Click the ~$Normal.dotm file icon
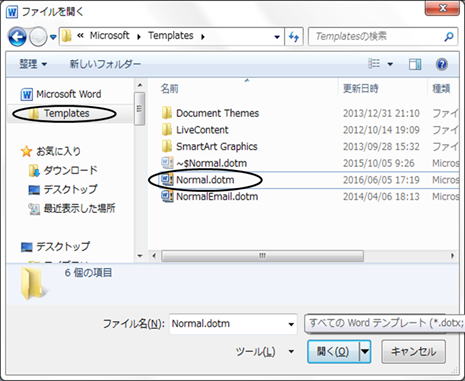The image size is (465, 381). coord(167,163)
